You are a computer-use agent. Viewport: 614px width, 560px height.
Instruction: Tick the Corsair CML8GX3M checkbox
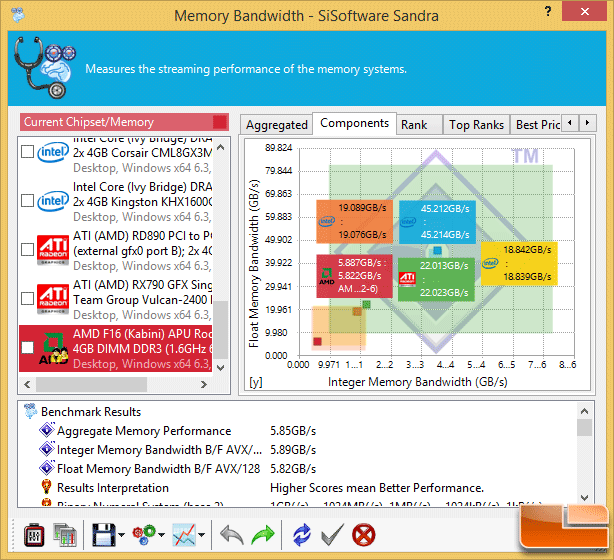coord(27,152)
